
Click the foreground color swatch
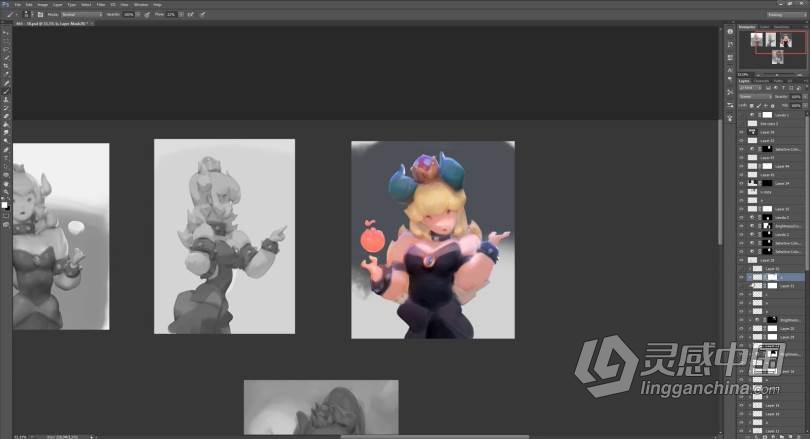pyautogui.click(x=4, y=205)
